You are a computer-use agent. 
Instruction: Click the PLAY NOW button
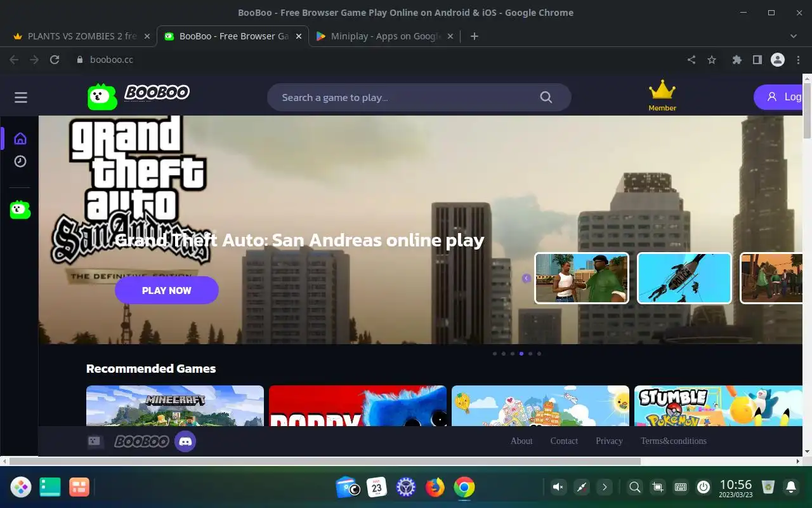(167, 290)
